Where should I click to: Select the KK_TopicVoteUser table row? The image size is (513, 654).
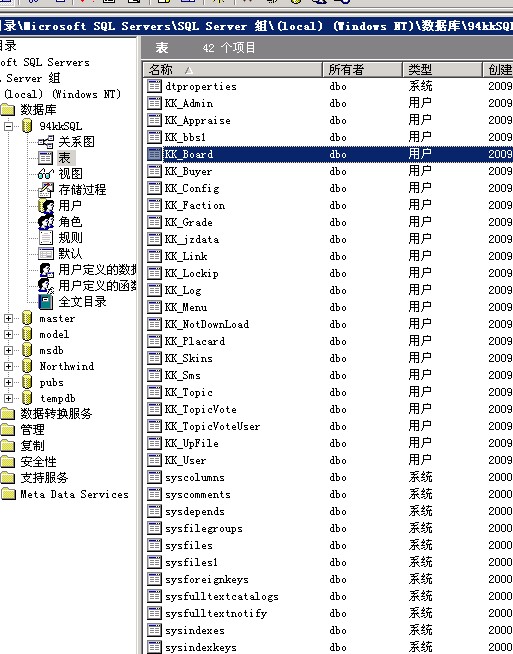pos(328,426)
